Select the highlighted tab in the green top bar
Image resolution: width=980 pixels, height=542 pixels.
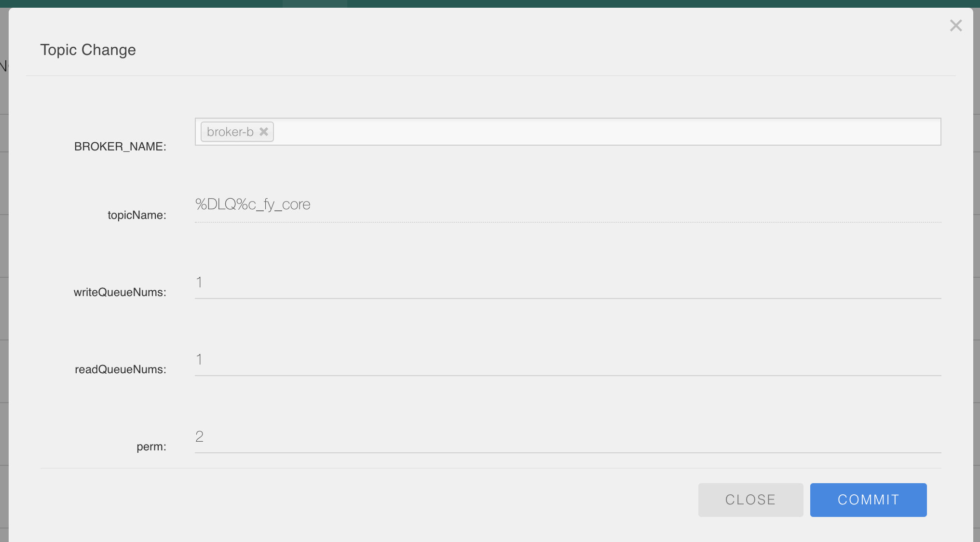314,3
